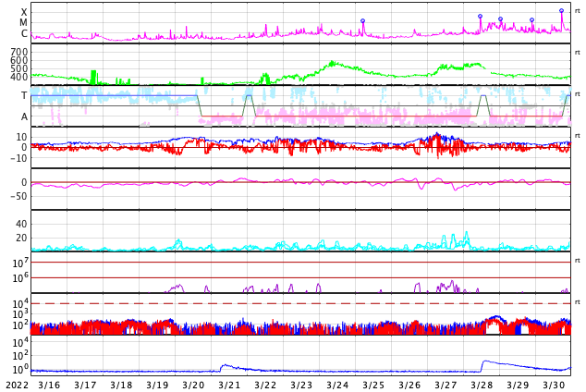Click the 3/28 date label
The image size is (586, 392).
[x=482, y=386]
